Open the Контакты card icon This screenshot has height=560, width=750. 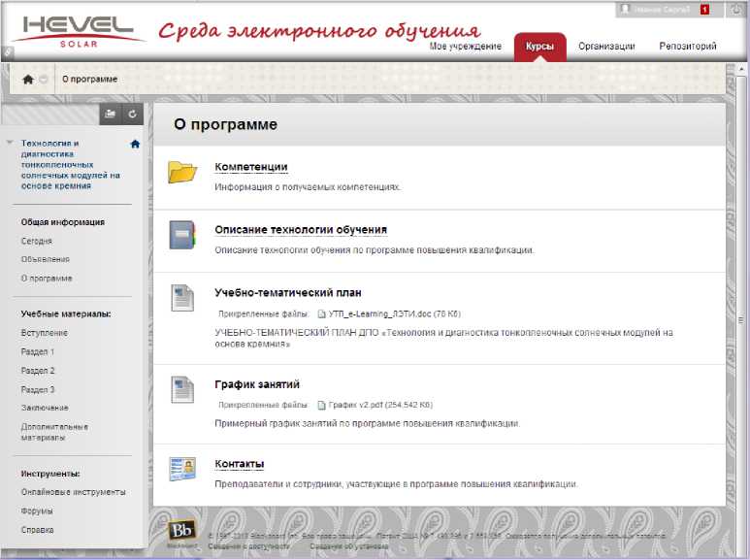(x=182, y=469)
